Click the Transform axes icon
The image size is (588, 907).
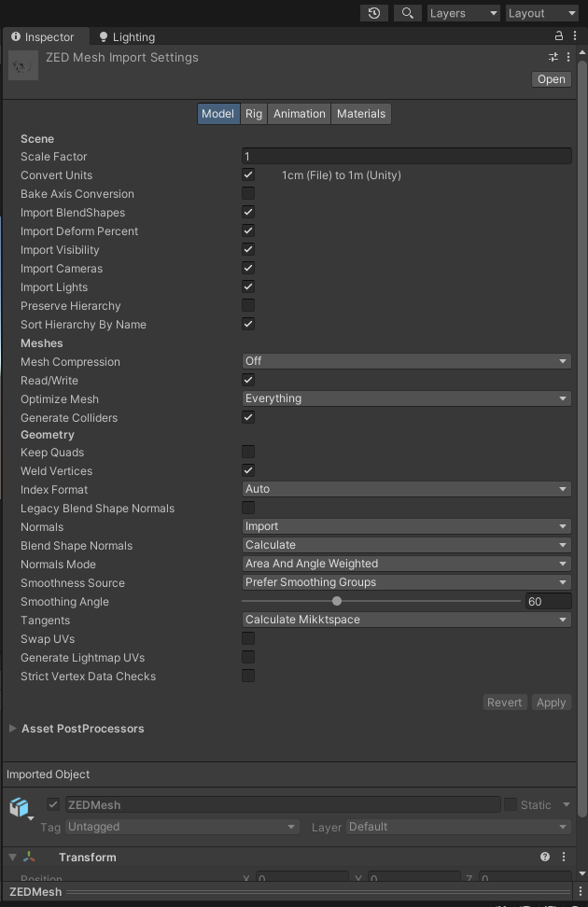(x=31, y=857)
